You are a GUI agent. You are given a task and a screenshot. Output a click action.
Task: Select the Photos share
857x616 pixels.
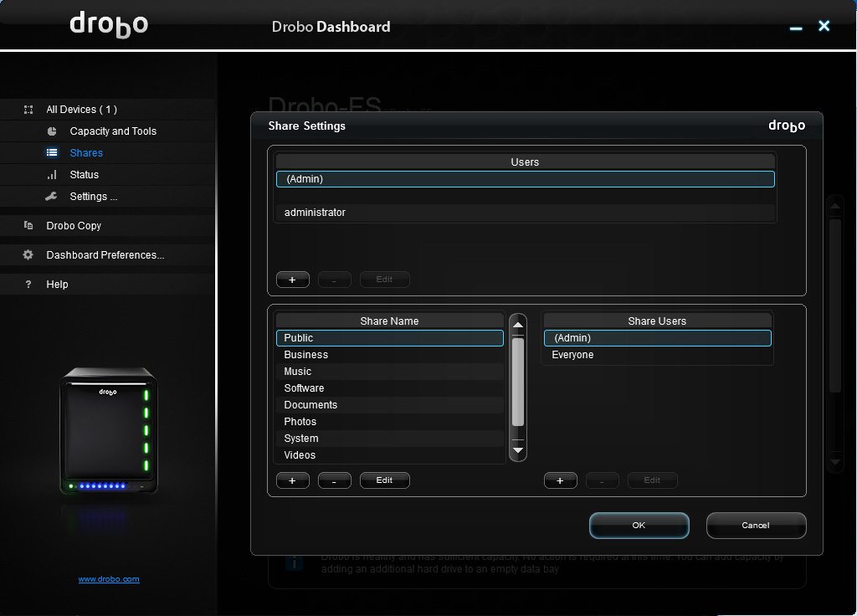point(390,422)
